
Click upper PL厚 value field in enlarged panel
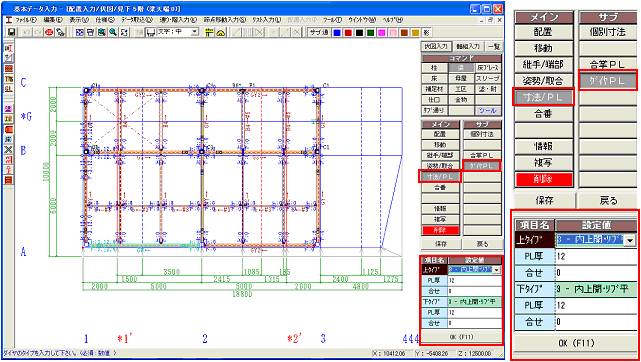coord(596,257)
